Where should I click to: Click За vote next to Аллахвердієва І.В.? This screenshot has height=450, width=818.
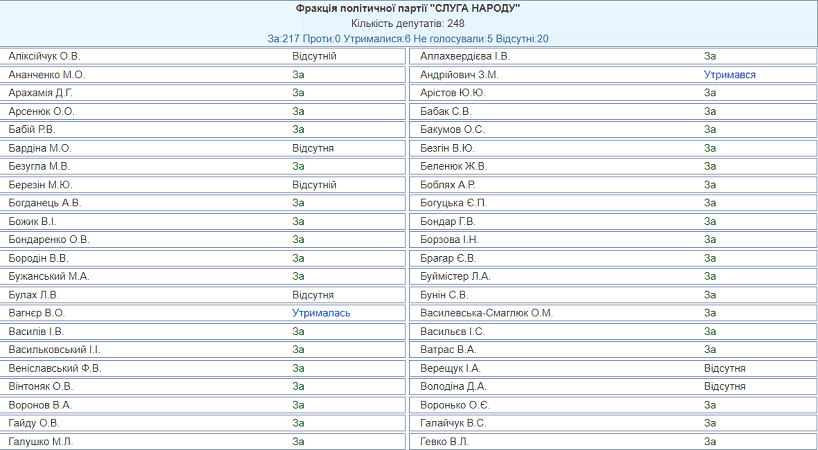pos(709,56)
